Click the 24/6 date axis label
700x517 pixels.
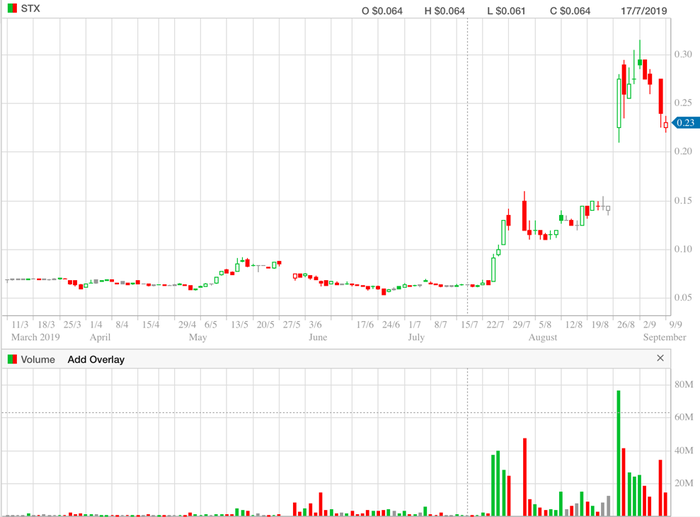click(x=391, y=325)
